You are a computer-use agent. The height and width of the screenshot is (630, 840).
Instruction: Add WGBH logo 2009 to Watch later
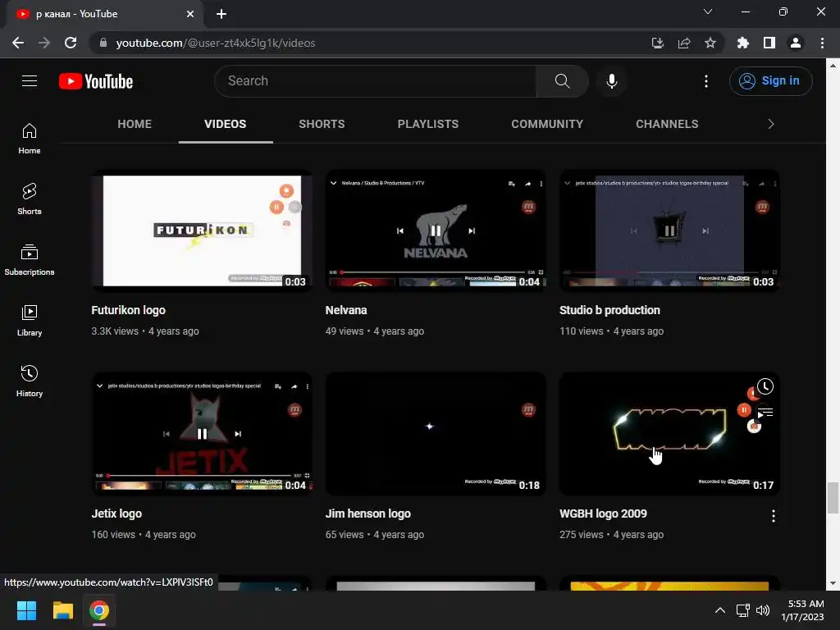[x=765, y=386]
